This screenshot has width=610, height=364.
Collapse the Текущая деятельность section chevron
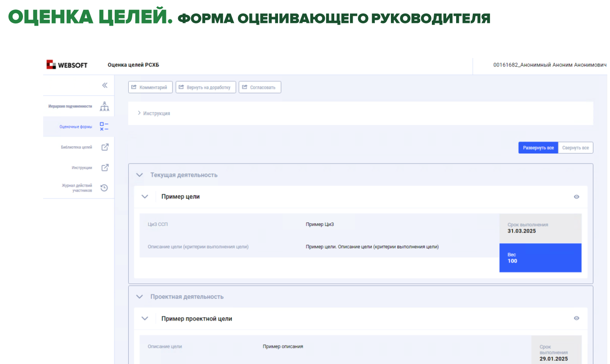click(139, 175)
